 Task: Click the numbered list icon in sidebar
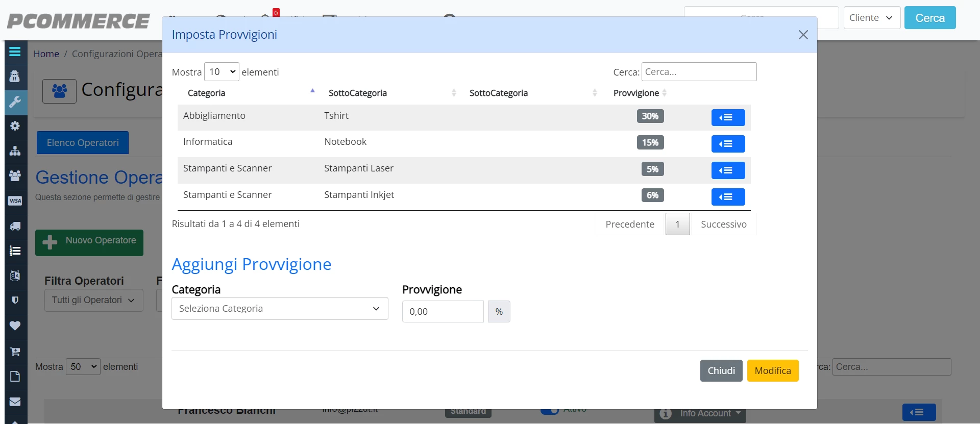coord(15,251)
